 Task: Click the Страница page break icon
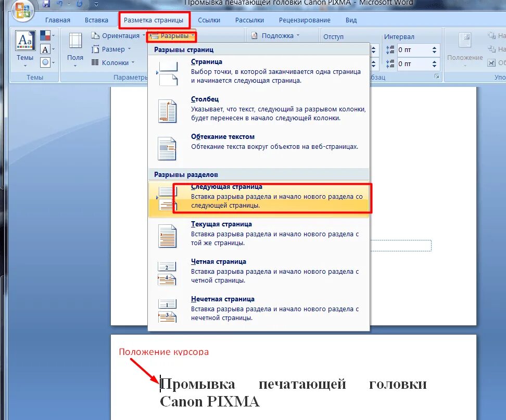[x=167, y=74]
